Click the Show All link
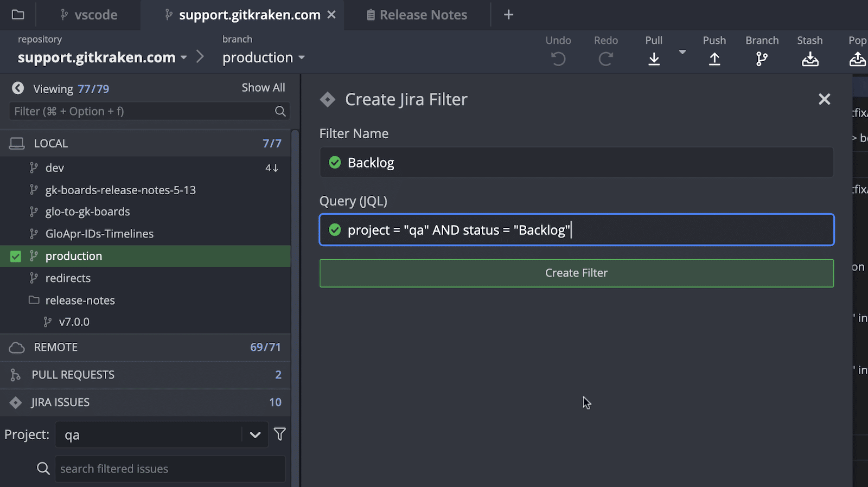 [x=263, y=88]
